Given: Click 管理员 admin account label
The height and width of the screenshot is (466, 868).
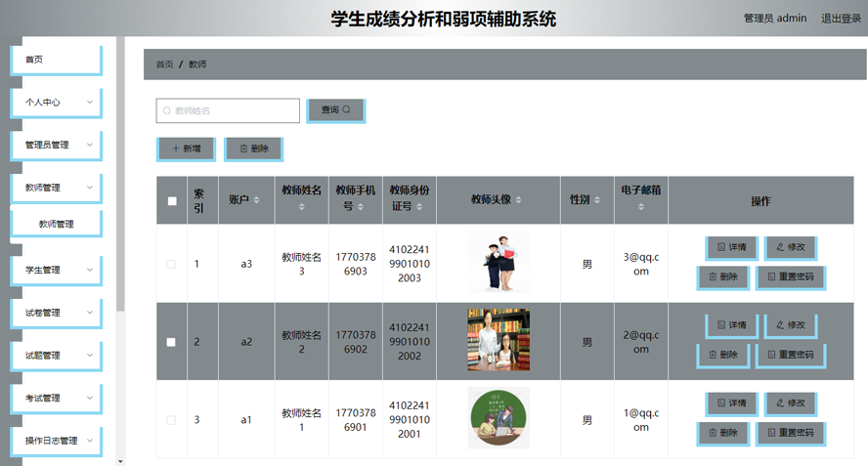Looking at the screenshot, I should pyautogui.click(x=775, y=19).
